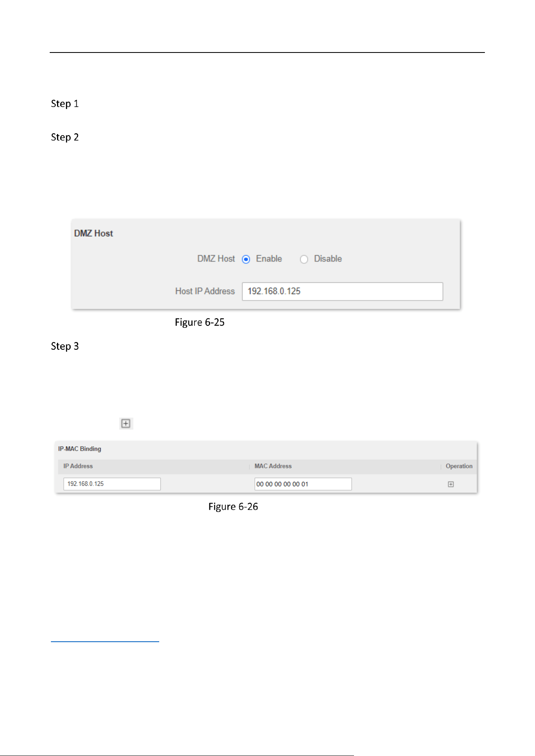Viewport: 535px width, 756px height.
Task: Click the Host IP Address label
Action: click(205, 291)
